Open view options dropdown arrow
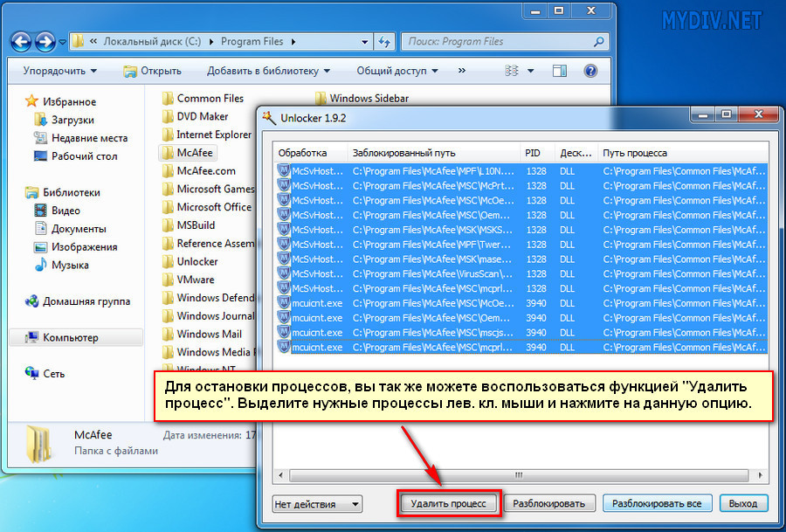 coord(530,72)
